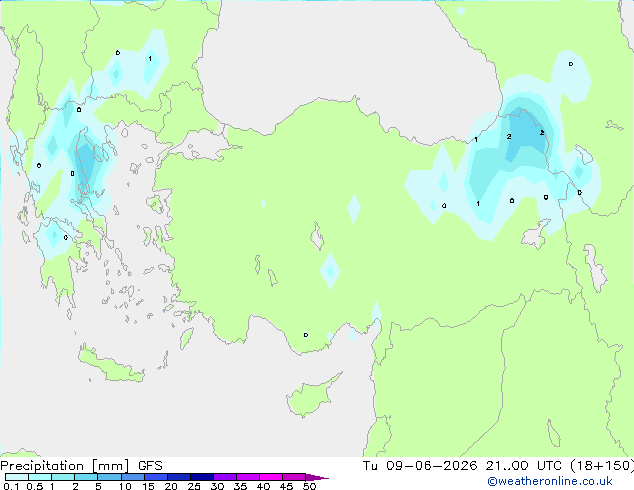This screenshot has width=634, height=490.
Task: Click the 0.5–1 mm legend color swatch
Action: pyautogui.click(x=40, y=477)
